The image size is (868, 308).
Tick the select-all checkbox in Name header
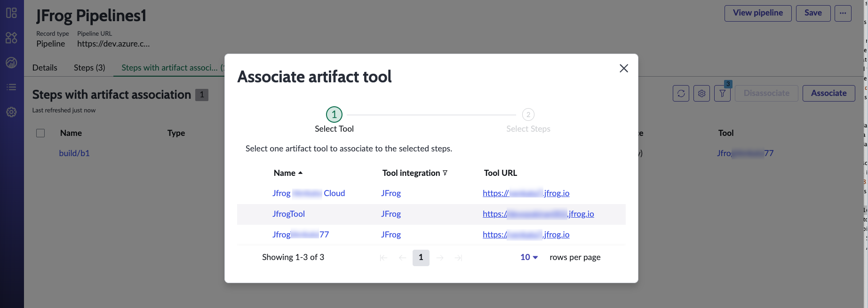(x=40, y=133)
